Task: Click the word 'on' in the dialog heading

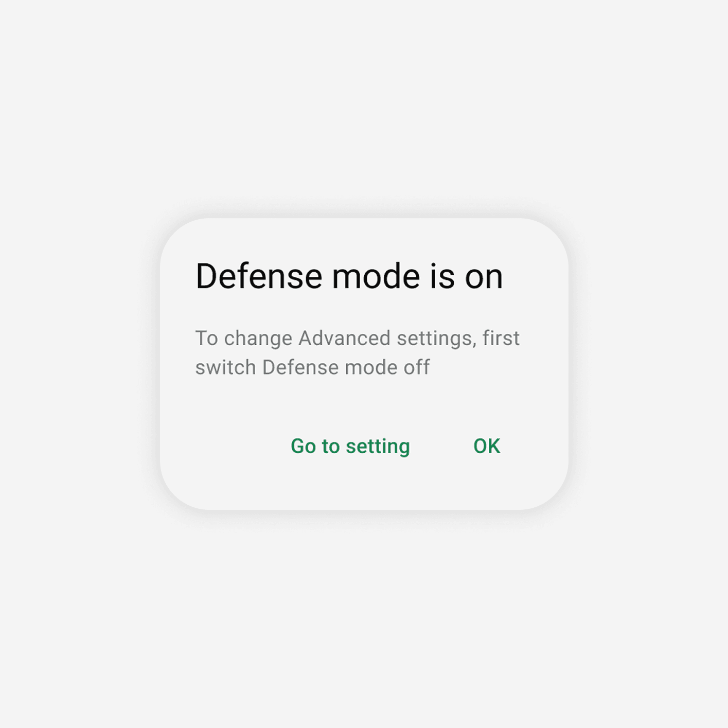Action: 484,278
